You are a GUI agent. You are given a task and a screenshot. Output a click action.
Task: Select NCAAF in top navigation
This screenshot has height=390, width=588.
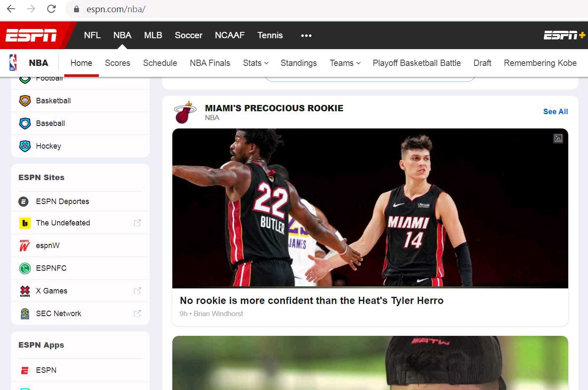pos(229,35)
